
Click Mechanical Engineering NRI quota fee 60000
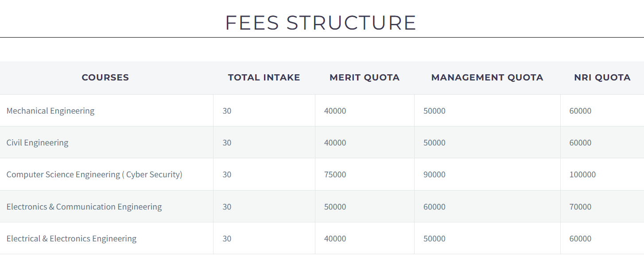pyautogui.click(x=580, y=111)
